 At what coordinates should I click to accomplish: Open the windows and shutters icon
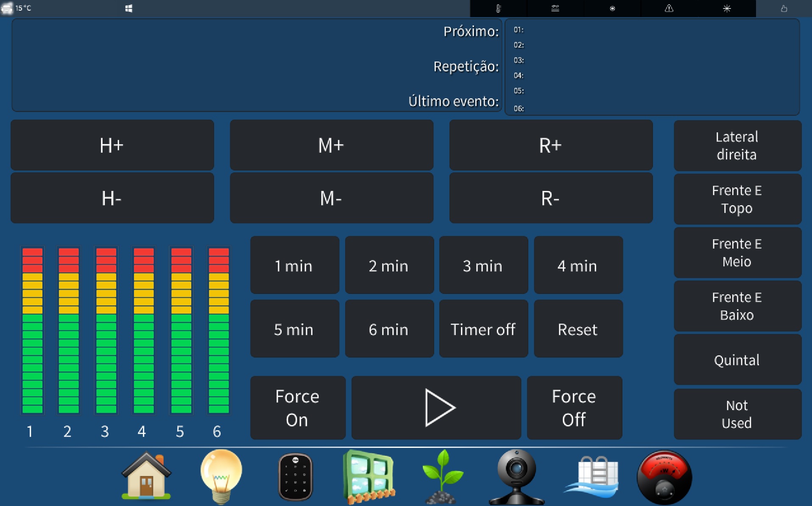click(368, 477)
